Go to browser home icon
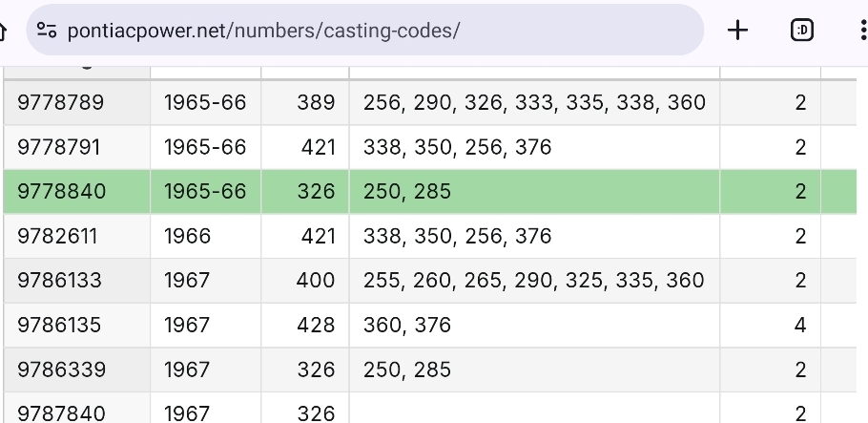868x423 pixels. point(2,31)
